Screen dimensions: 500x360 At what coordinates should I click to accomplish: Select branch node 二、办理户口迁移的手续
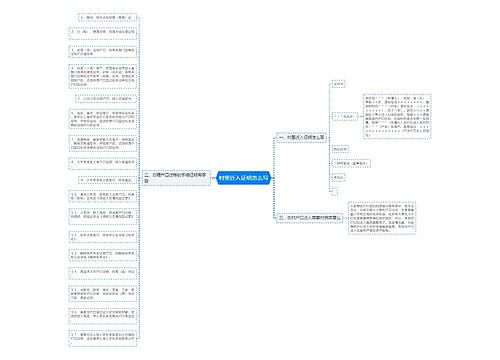pos(177,178)
